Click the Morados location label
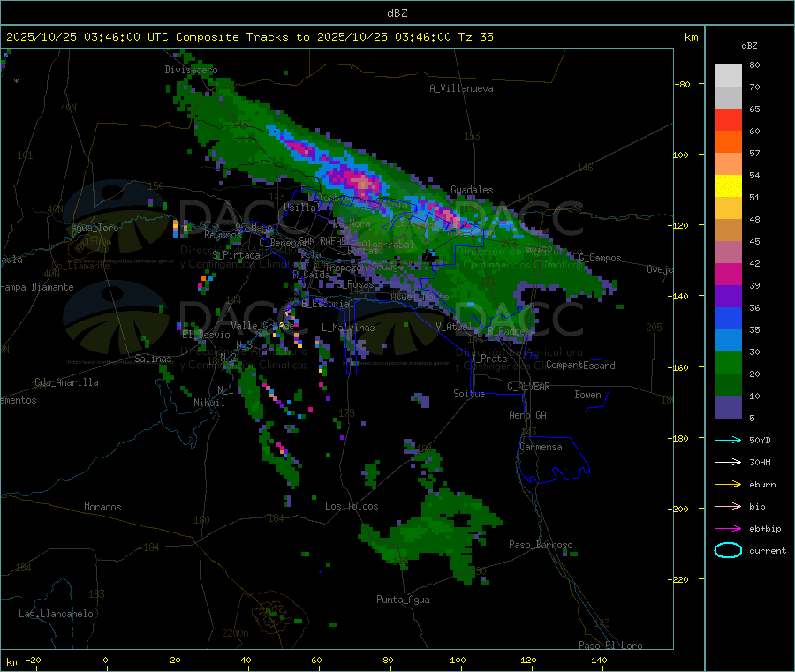 coord(102,507)
